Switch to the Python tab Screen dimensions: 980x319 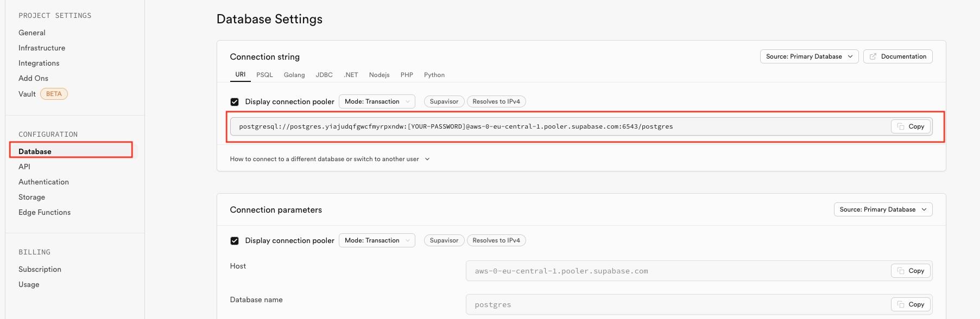point(434,75)
